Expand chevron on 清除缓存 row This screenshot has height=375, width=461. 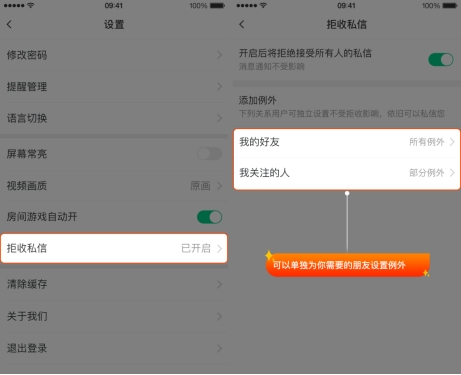(219, 284)
